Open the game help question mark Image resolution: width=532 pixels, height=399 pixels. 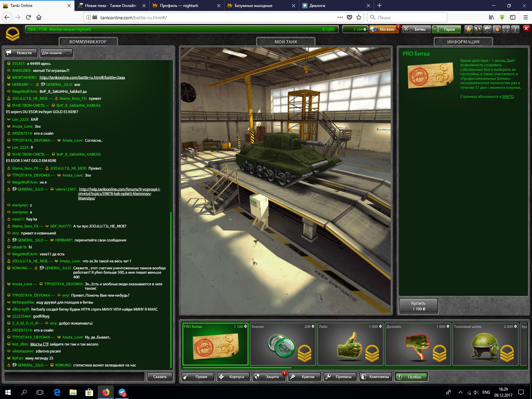[515, 29]
